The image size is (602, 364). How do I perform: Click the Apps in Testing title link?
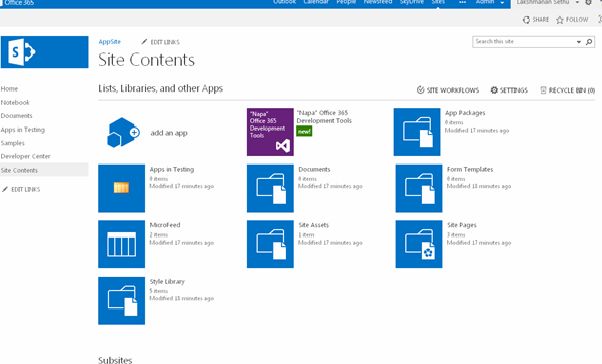click(x=172, y=169)
